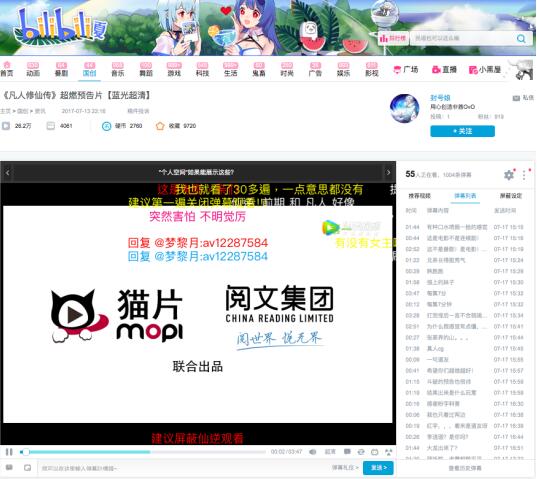Switch to the 推荐视频 tab
Viewport: 537px width, 479px height.
(x=420, y=196)
